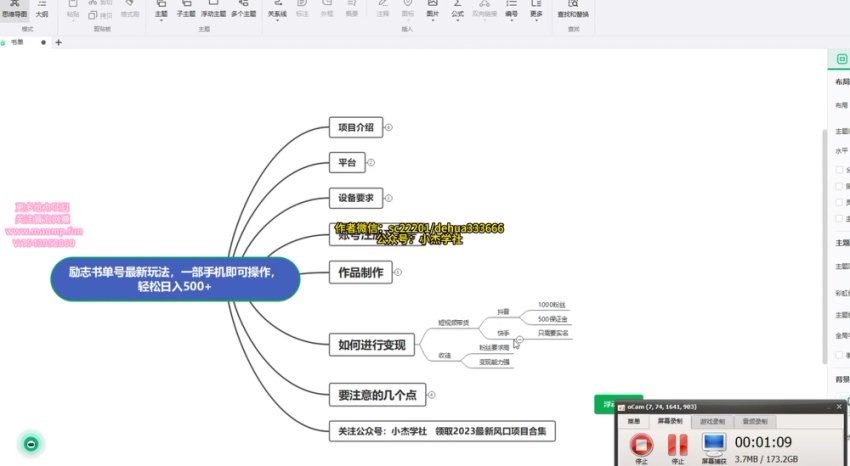This screenshot has width=850, height=466.
Task: Expand the 项目介绍 node
Action: click(x=388, y=127)
